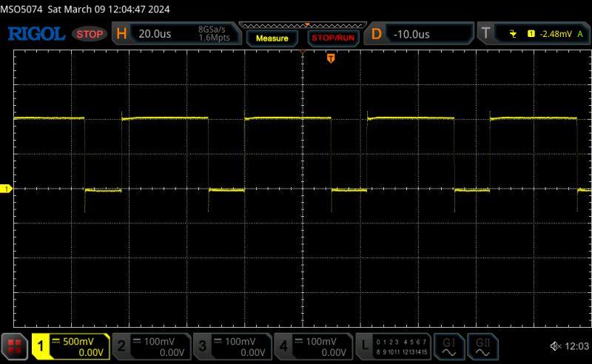Click the 12:03 clock display

(575, 346)
